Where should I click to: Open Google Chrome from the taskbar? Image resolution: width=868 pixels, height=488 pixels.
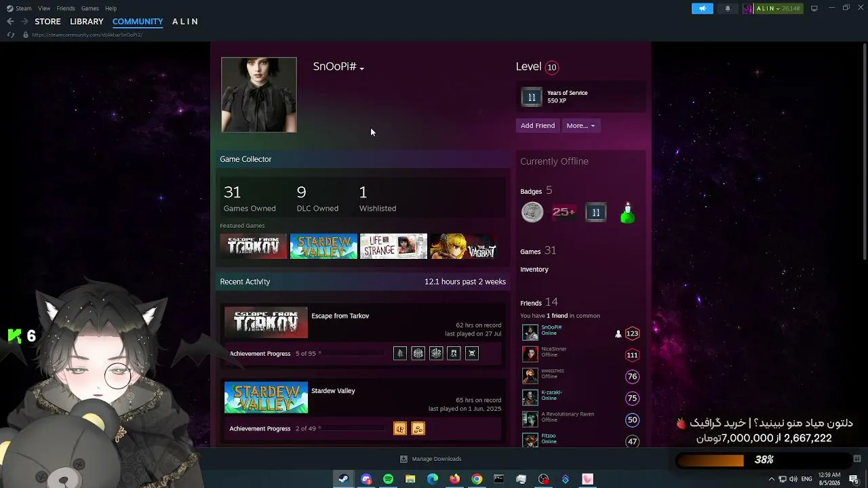click(477, 479)
